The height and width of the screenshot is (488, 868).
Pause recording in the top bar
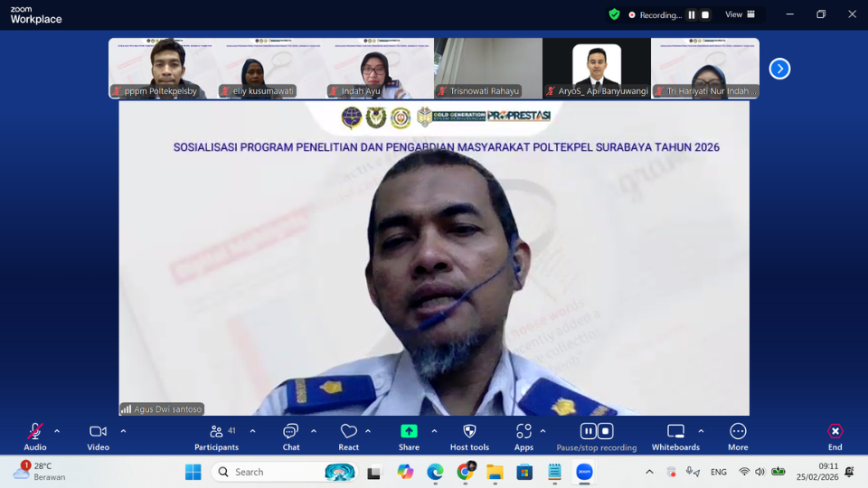tap(692, 14)
